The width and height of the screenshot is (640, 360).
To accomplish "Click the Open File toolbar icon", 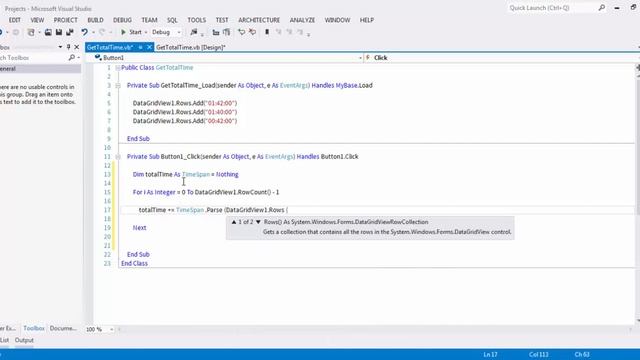I will (x=48, y=32).
